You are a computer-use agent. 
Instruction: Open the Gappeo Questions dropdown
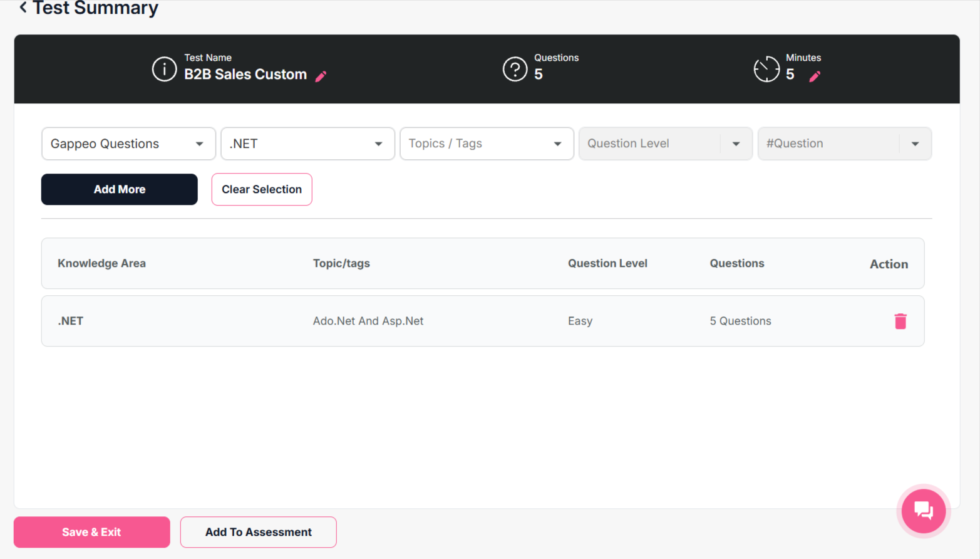(128, 144)
